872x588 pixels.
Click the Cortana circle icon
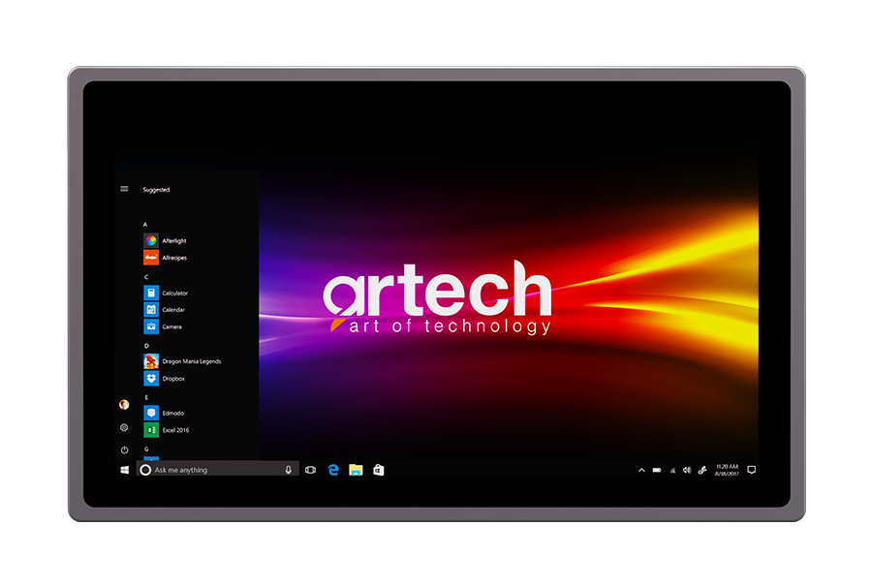145,470
